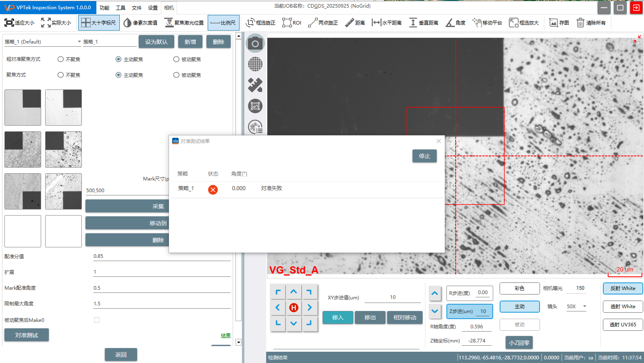Enable the 被动聚焦后Make0 checkbox
This screenshot has height=363, width=644.
pyautogui.click(x=97, y=320)
